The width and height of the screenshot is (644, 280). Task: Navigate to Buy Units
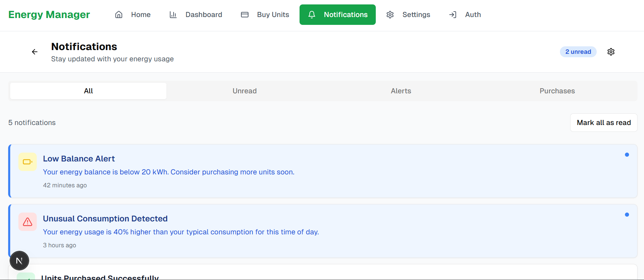265,15
